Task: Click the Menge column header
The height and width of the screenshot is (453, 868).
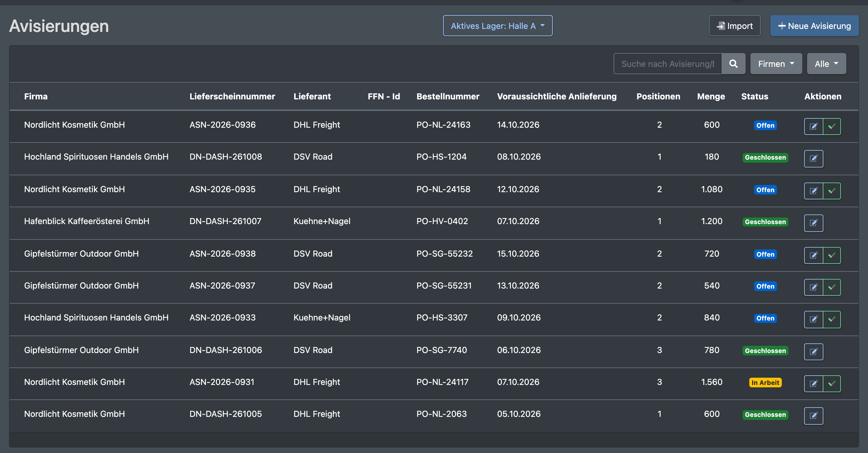Action: pyautogui.click(x=711, y=96)
